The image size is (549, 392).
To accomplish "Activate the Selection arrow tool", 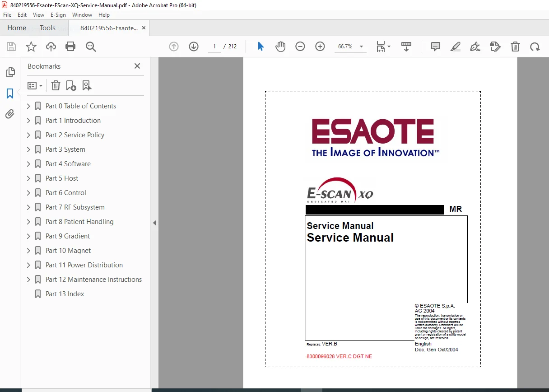I will (261, 47).
